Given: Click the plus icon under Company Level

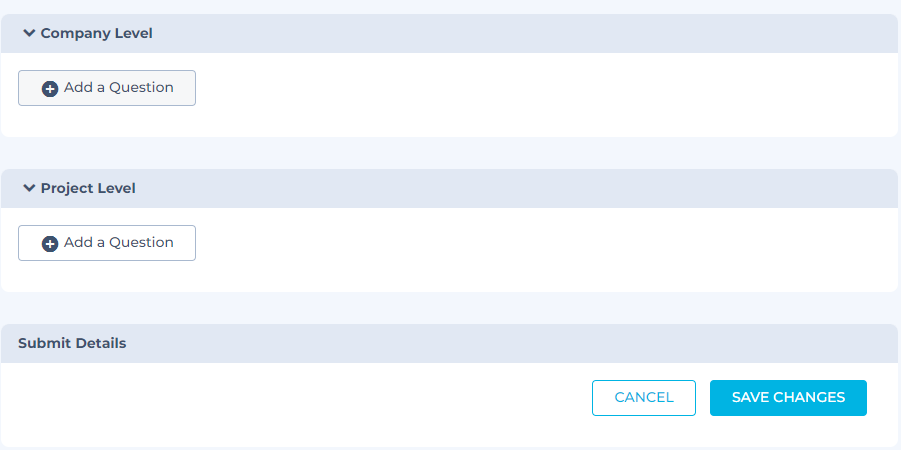Looking at the screenshot, I should pos(50,88).
